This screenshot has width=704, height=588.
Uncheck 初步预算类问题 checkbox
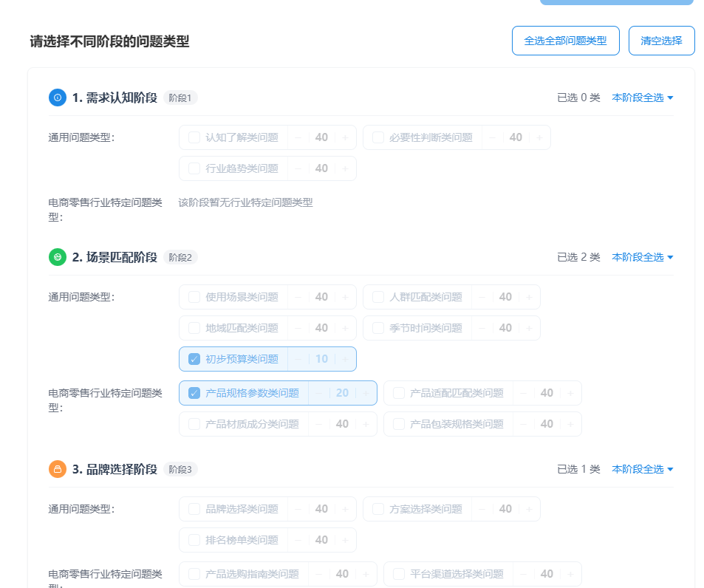tap(194, 359)
